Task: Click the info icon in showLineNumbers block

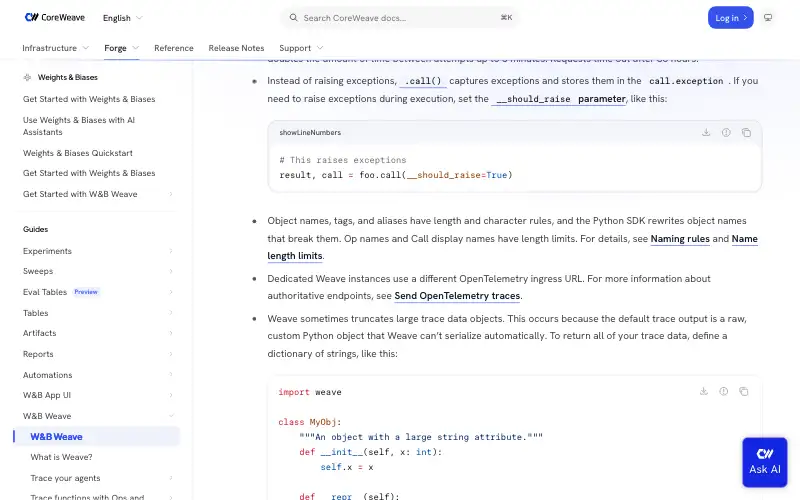Action: tap(726, 133)
